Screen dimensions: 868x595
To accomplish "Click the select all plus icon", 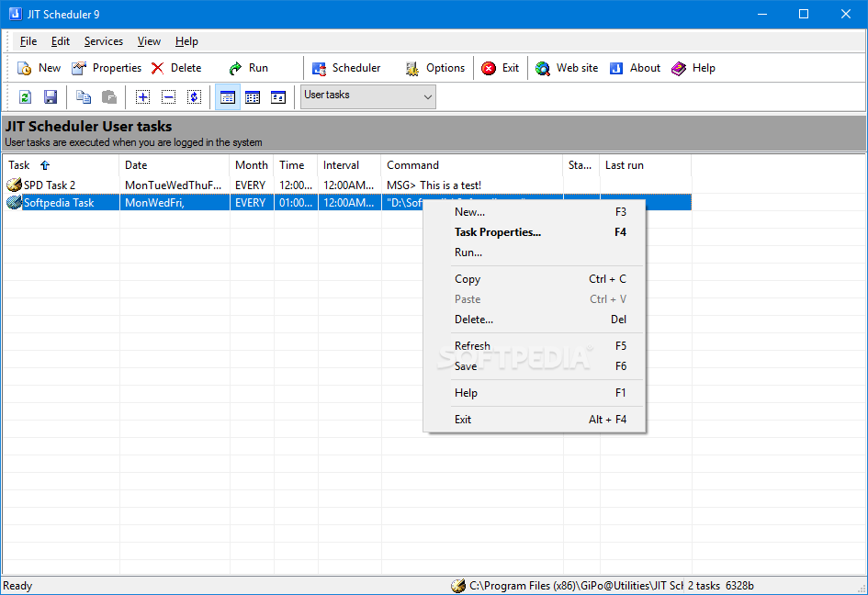I will pos(142,97).
